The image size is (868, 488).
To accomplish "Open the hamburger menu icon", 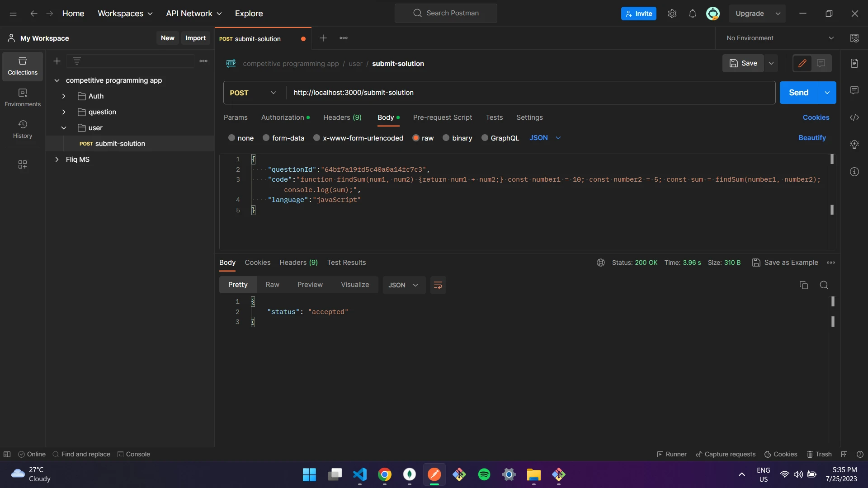I will click(13, 14).
